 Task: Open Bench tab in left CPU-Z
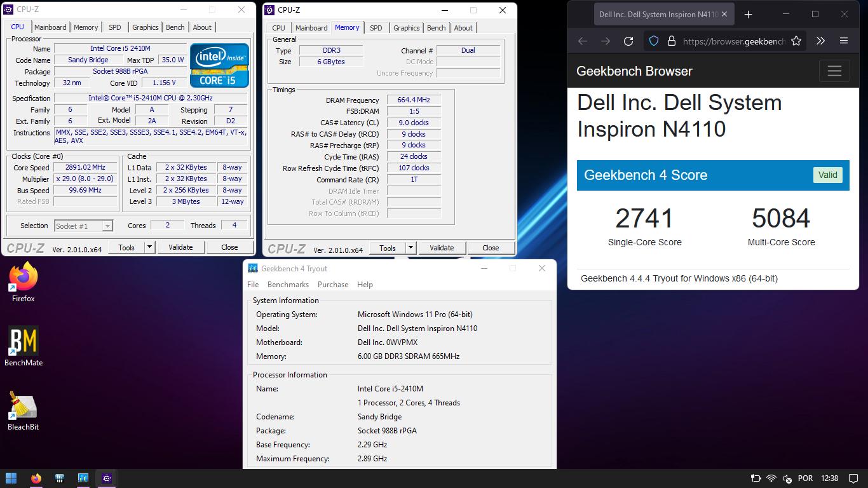point(175,27)
